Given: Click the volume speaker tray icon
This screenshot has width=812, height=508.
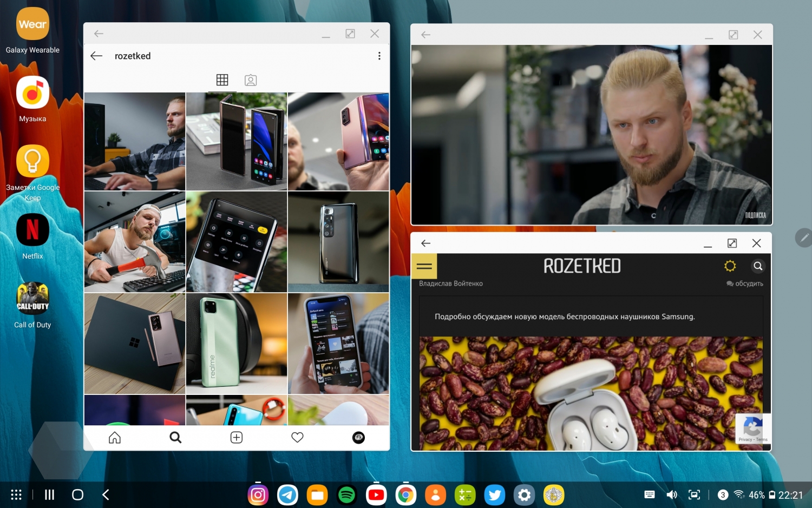Looking at the screenshot, I should (x=672, y=494).
